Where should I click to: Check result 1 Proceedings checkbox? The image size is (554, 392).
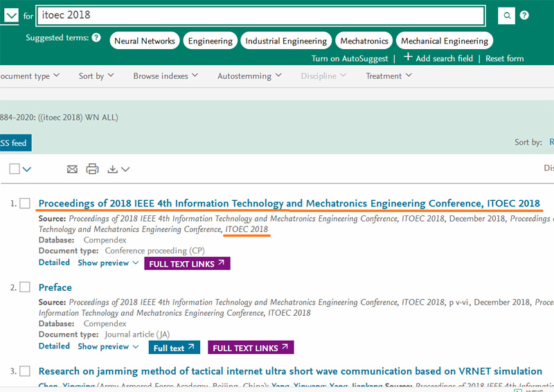(x=25, y=203)
